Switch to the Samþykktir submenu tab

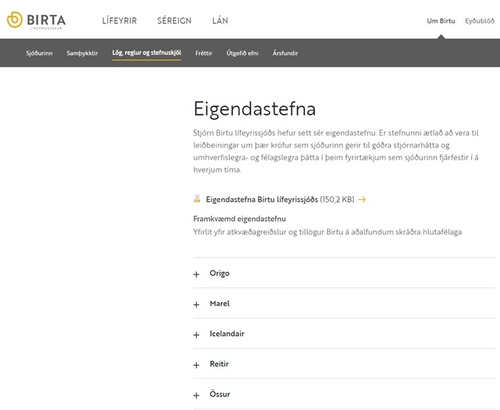pyautogui.click(x=82, y=53)
